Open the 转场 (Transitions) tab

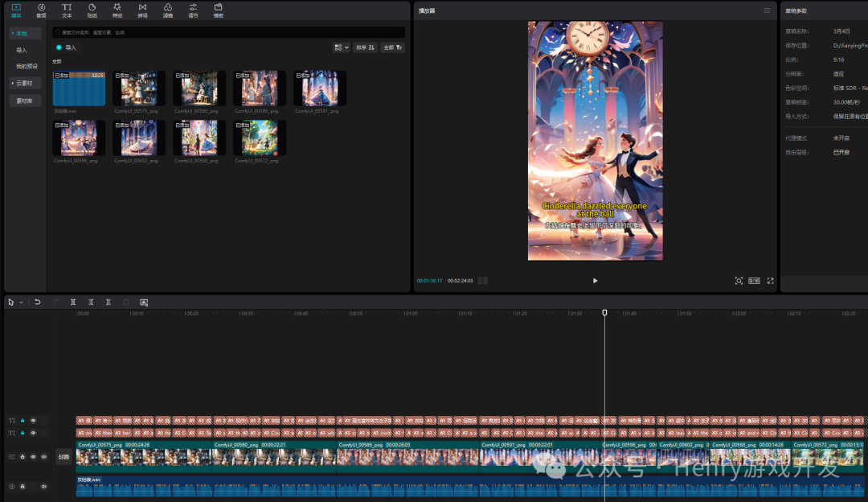[x=143, y=10]
